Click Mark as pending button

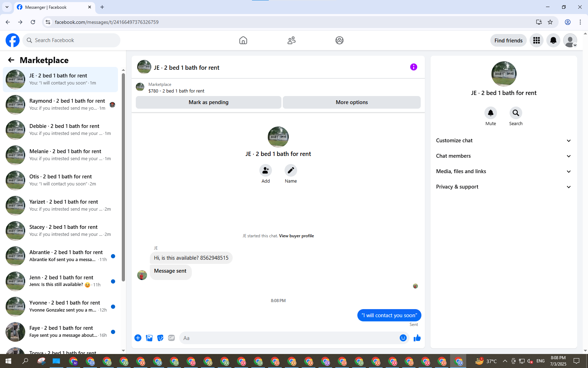click(x=209, y=102)
